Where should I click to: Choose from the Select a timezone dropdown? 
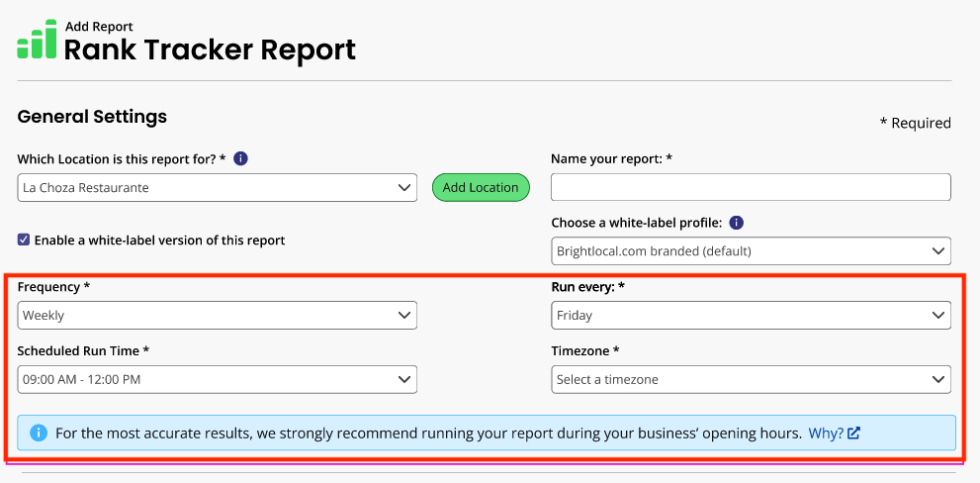click(751, 379)
